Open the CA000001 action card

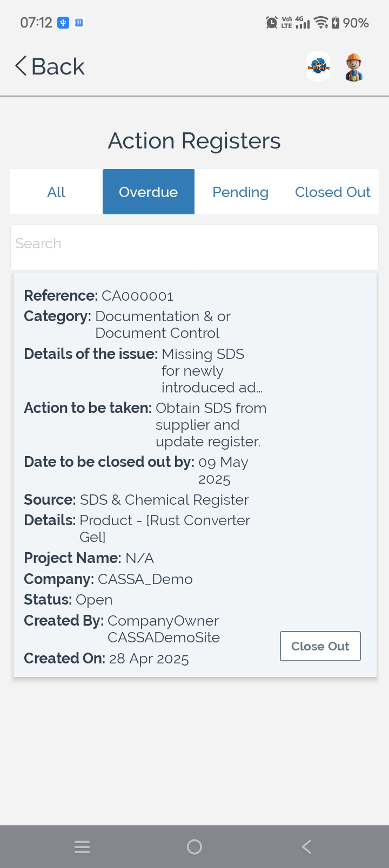tap(195, 475)
